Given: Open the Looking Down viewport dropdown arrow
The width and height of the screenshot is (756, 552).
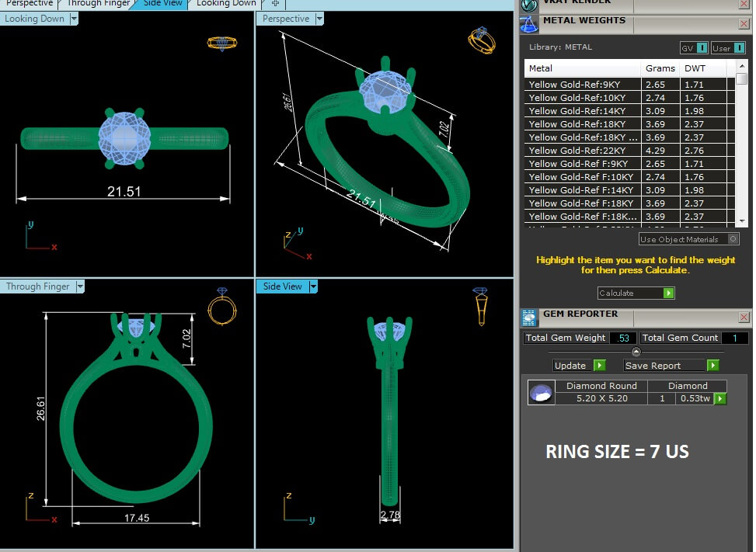Looking at the screenshot, I should tap(74, 19).
